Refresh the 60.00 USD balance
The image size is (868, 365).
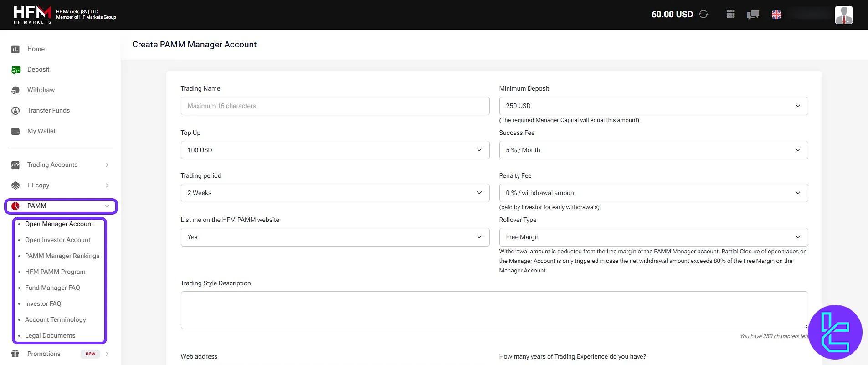point(704,14)
